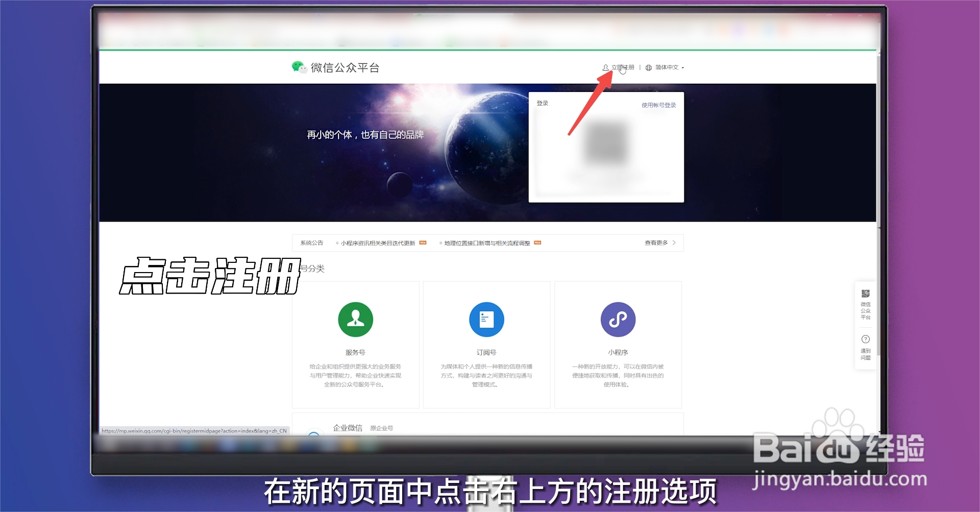Select the green 服务号 person icon
Screen dimensions: 980x512
(355, 319)
